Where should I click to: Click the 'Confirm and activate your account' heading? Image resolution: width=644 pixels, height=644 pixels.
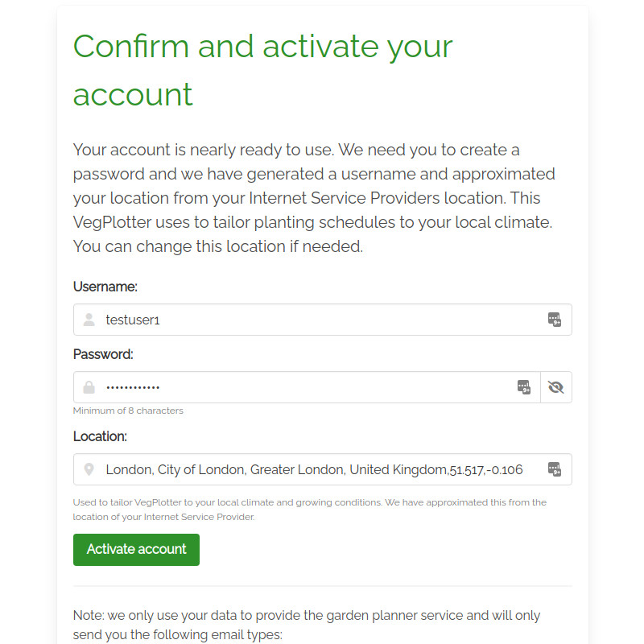click(262, 70)
